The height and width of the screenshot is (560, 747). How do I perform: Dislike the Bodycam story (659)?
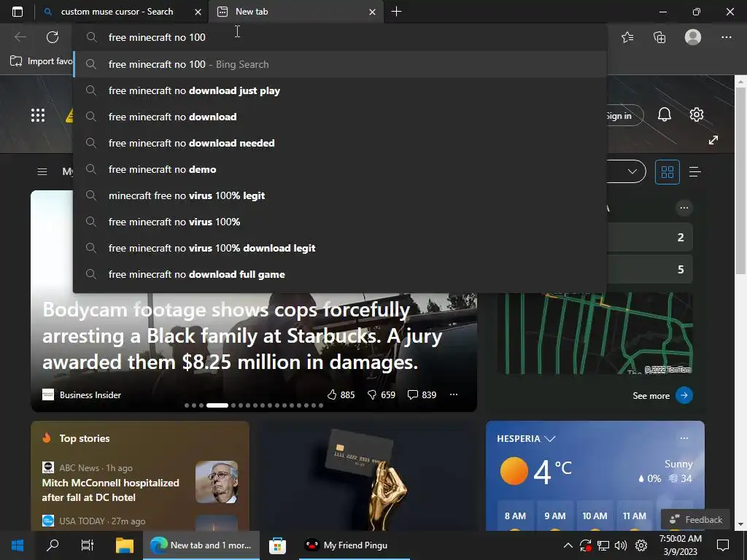pyautogui.click(x=381, y=394)
